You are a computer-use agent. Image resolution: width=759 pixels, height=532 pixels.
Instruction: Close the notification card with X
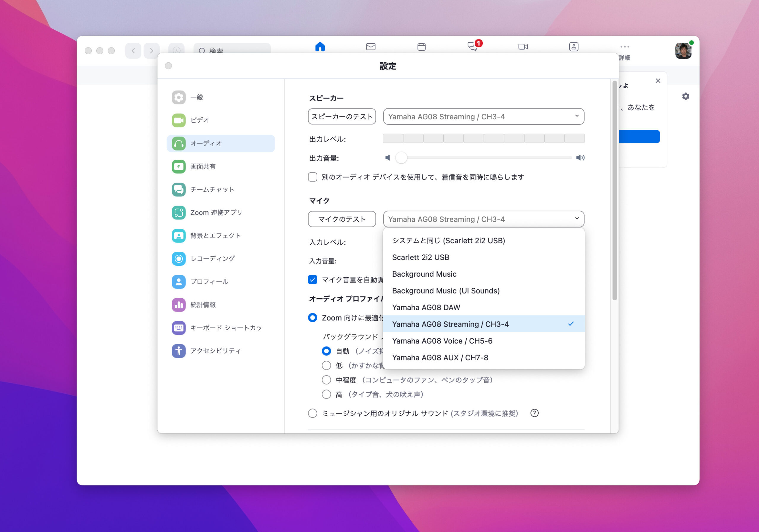658,81
